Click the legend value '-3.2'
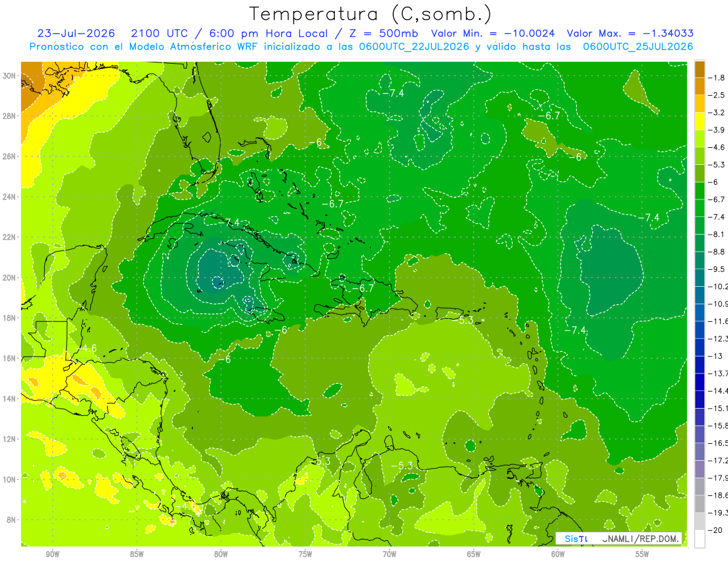 pyautogui.click(x=716, y=113)
